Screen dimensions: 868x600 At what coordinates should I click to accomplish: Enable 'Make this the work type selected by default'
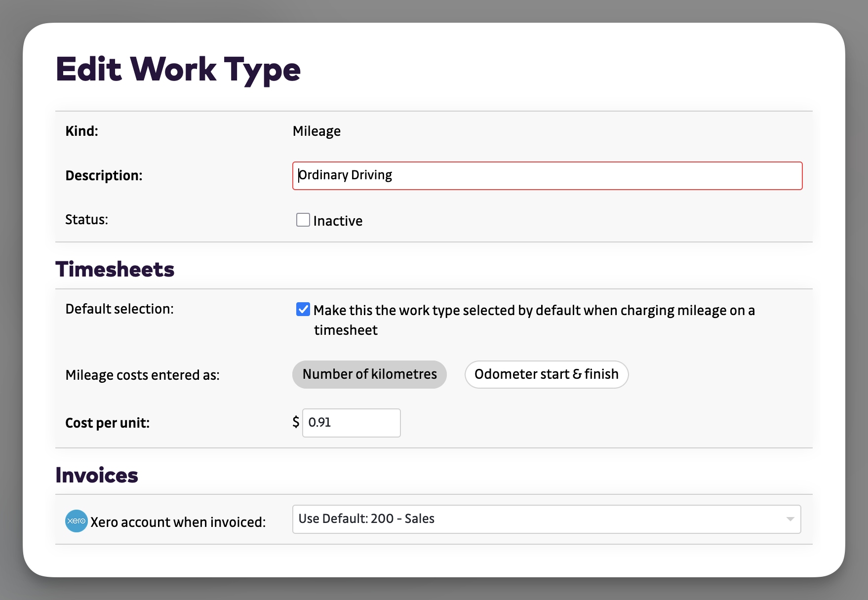point(303,310)
